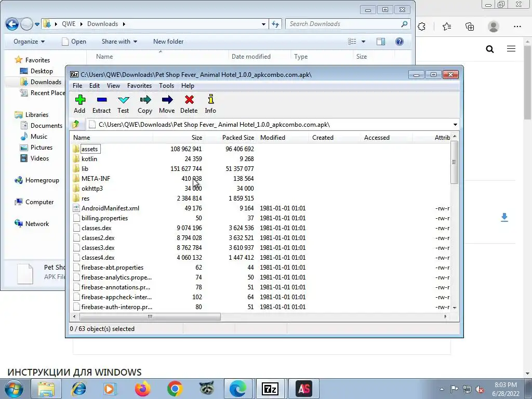Sort by Accessed column
The width and height of the screenshot is (532, 399).
(x=387, y=137)
